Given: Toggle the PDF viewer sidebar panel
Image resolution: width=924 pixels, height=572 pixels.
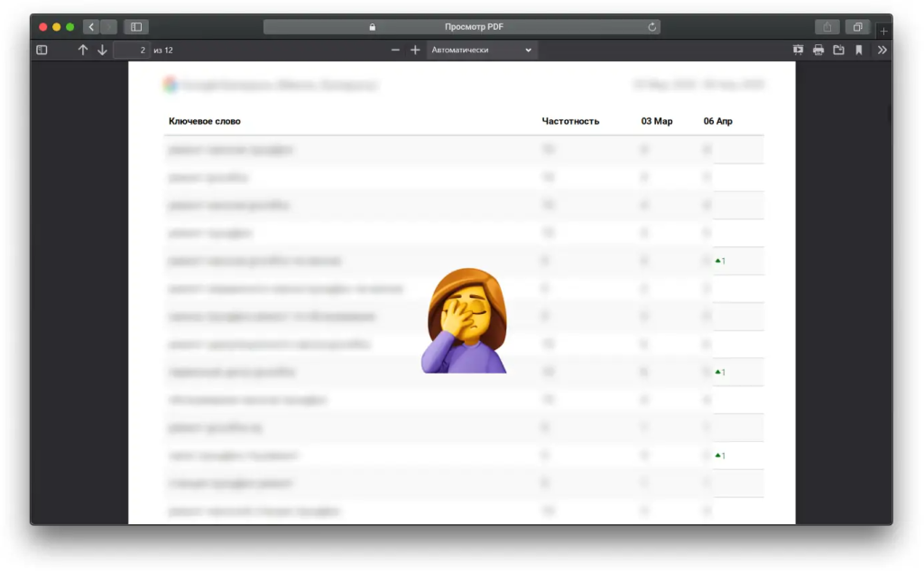Looking at the screenshot, I should point(42,51).
